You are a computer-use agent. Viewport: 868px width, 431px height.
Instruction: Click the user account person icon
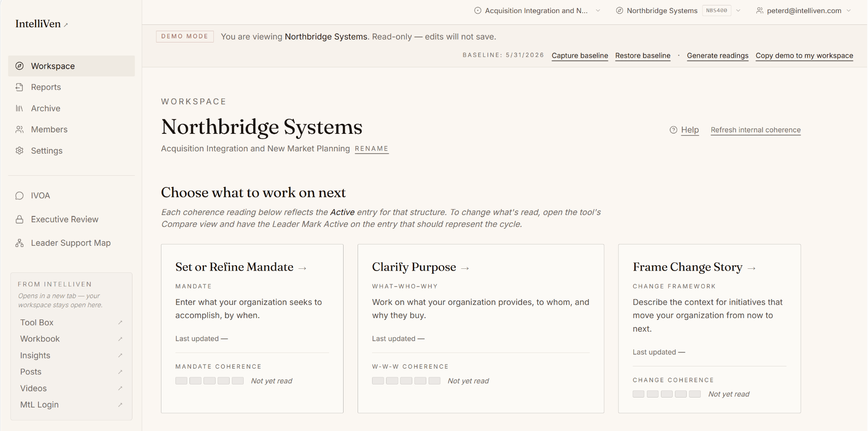[x=759, y=10]
